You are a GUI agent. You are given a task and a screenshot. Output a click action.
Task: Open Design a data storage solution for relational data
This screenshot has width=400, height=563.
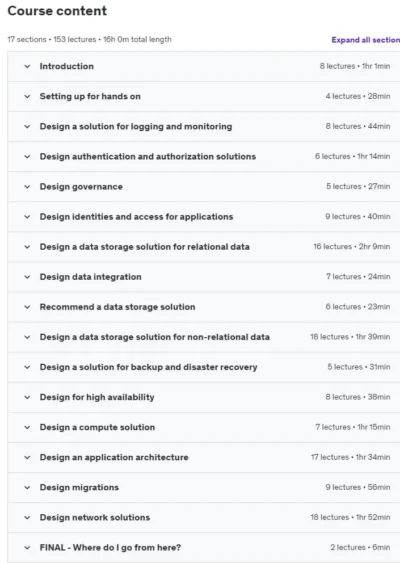[144, 247]
